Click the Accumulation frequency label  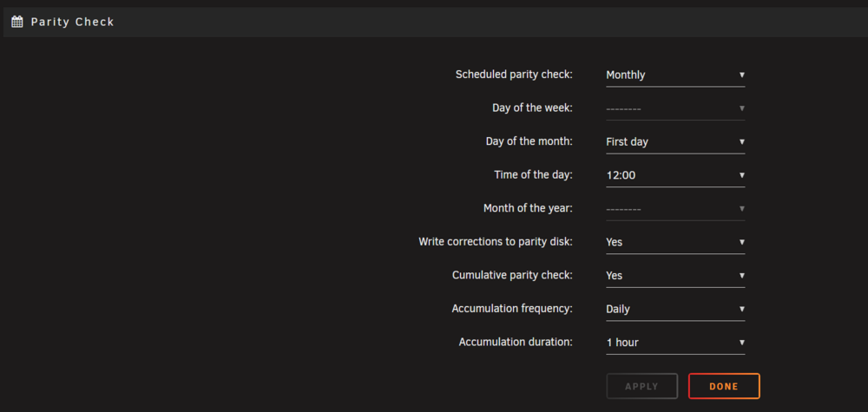click(512, 309)
